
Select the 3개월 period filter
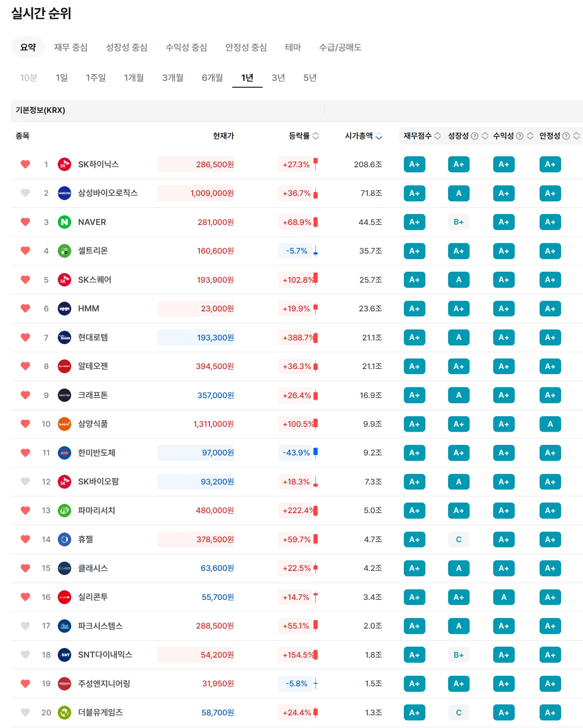click(173, 78)
